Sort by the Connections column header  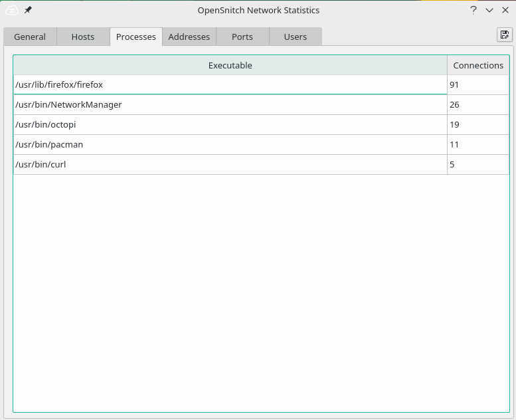478,65
